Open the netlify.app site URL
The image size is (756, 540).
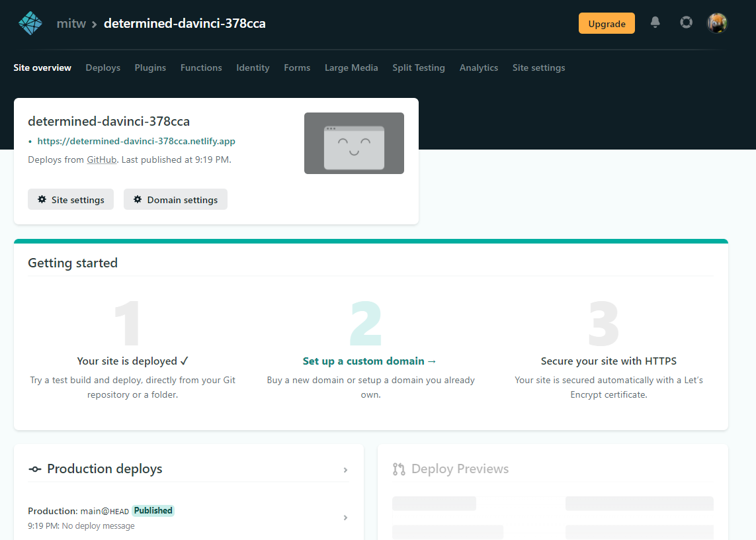coord(136,141)
